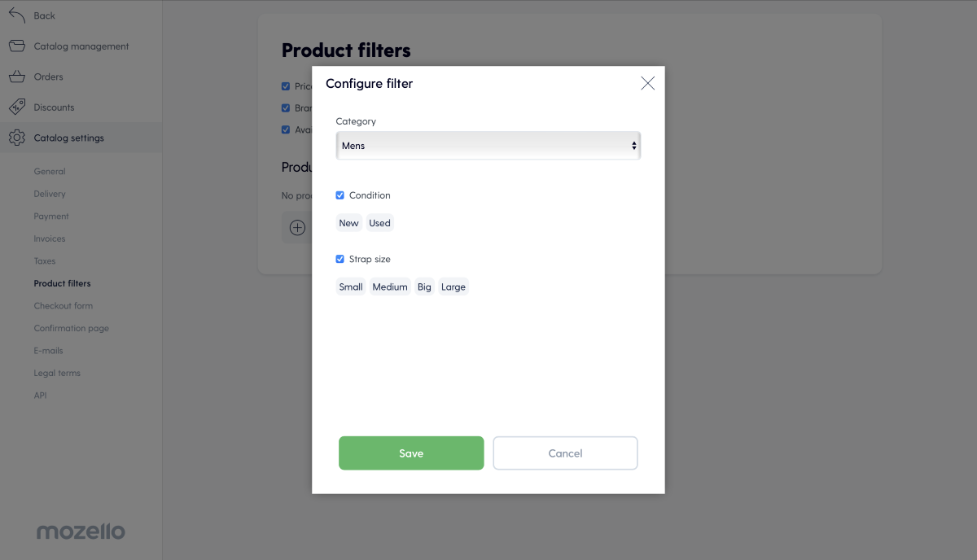Save the filter configuration

tap(411, 453)
